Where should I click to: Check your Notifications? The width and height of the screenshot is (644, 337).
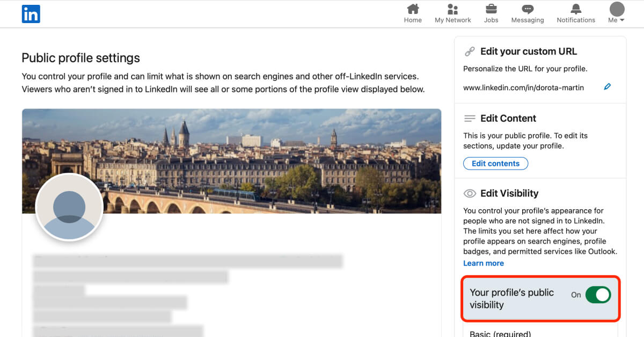(x=575, y=13)
